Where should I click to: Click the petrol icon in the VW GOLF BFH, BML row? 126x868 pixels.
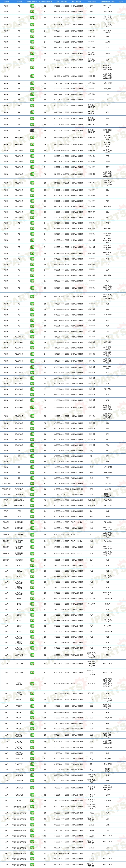32,626
